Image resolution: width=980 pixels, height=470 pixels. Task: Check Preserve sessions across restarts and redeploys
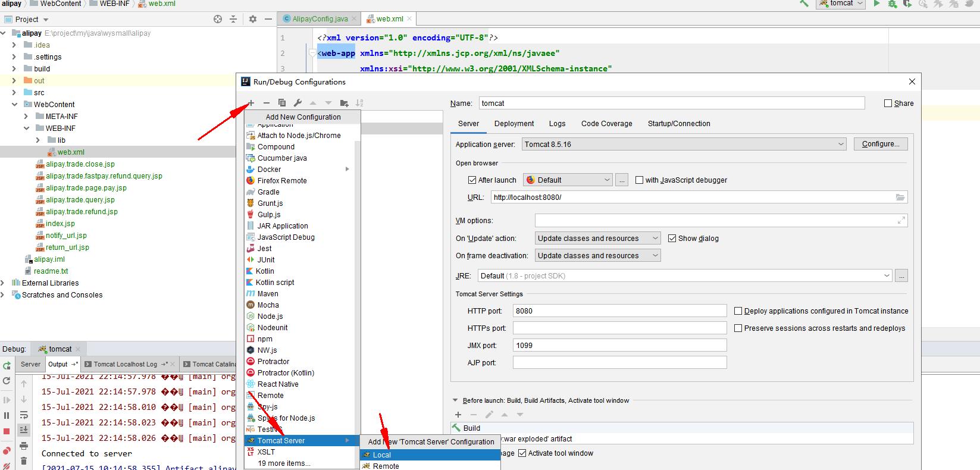coord(738,328)
